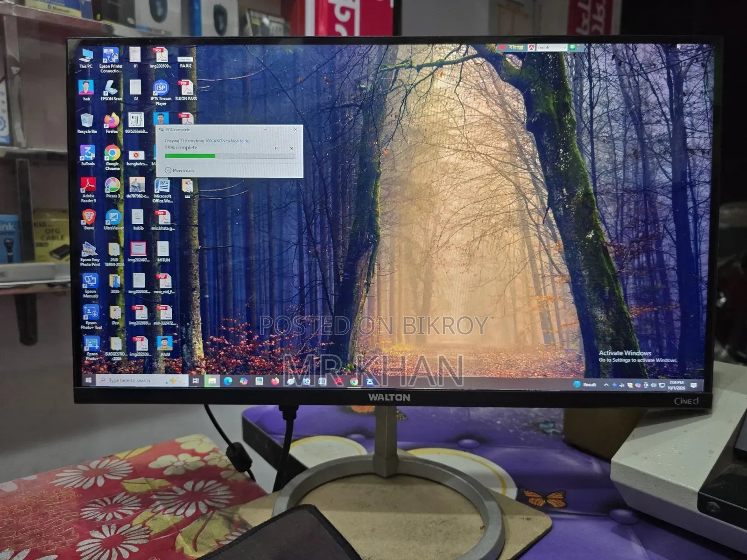Screen dimensions: 747x560
Task: Launch Picasa 3 from desktop
Action: (113, 188)
